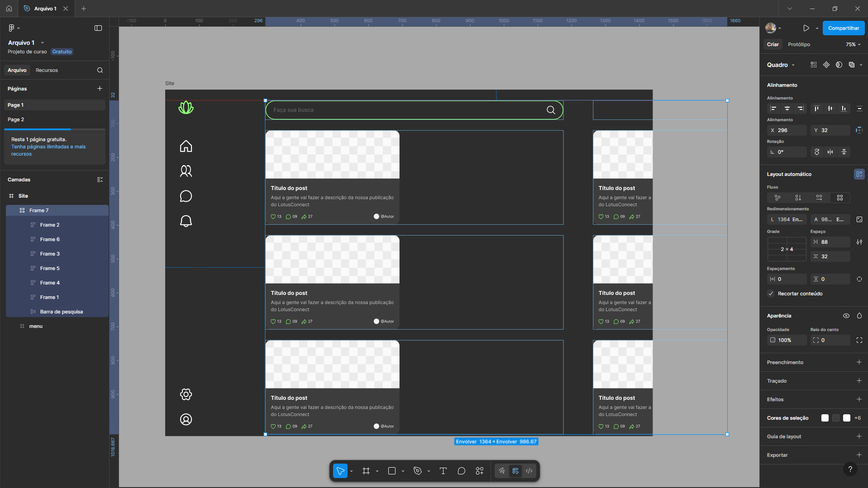Select the Text tool in bottom toolbar
Viewport: 868px width, 488px height.
pos(443,471)
